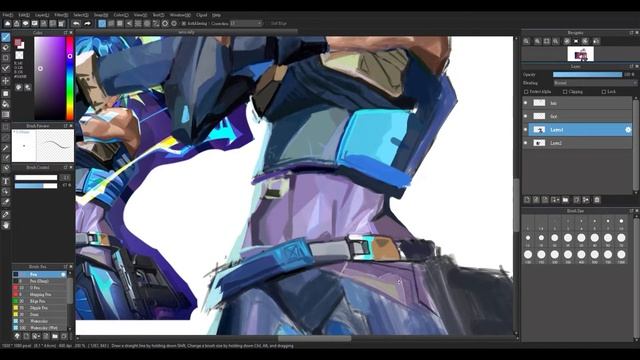Screen dimensions: 640x360
Task: Click the Undo arrow in toolbar
Action: pos(76,24)
